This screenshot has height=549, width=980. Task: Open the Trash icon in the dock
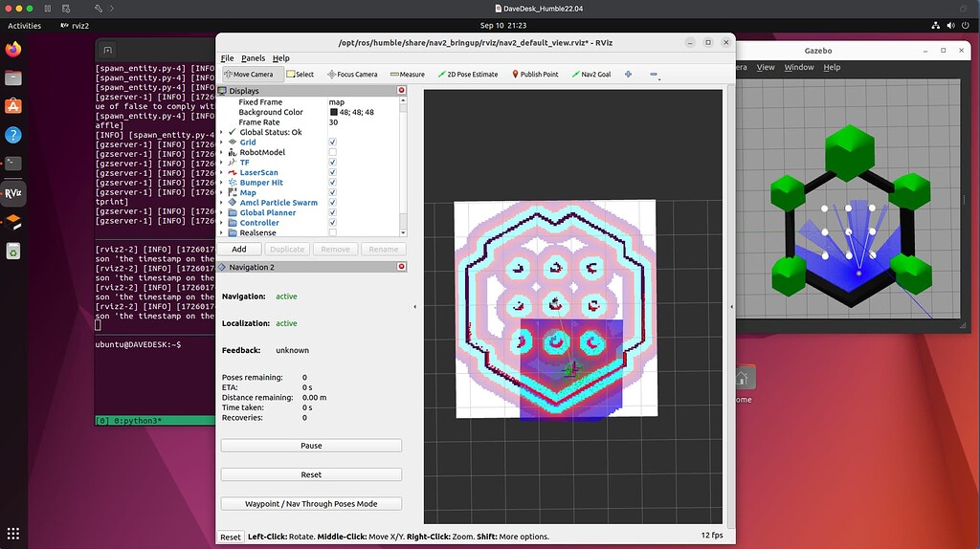point(13,252)
